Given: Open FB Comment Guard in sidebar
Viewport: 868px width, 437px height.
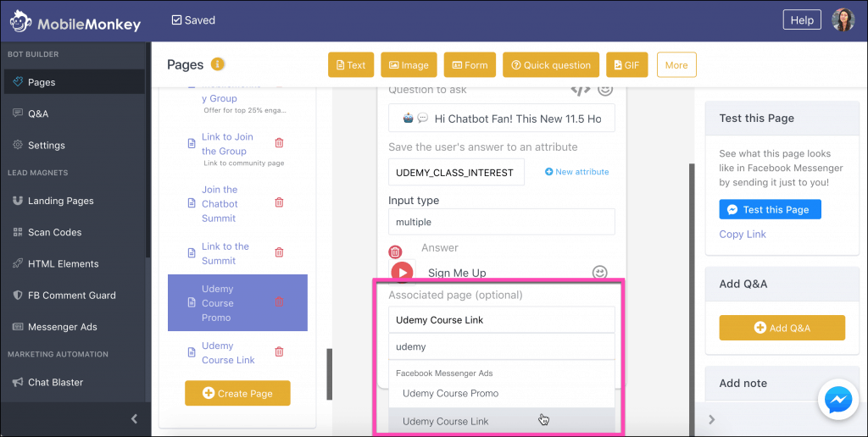Looking at the screenshot, I should click(75, 296).
